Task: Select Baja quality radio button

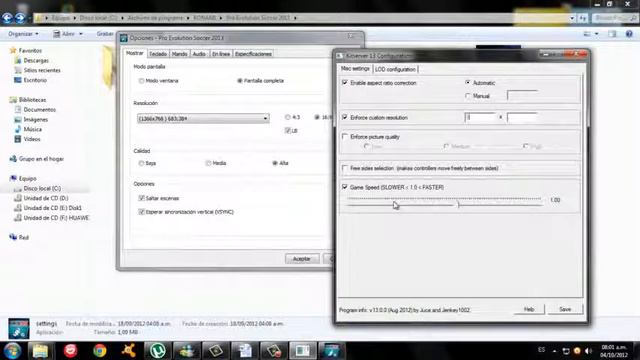Action: (141, 163)
